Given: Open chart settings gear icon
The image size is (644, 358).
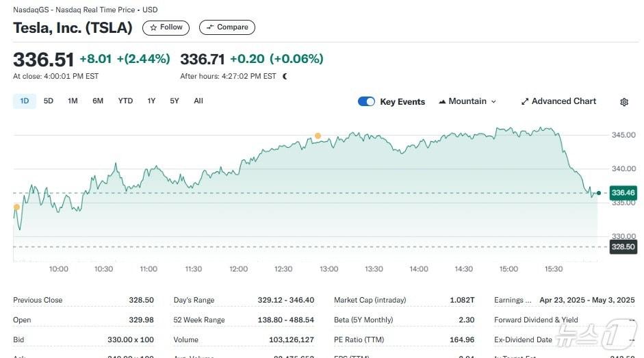Looking at the screenshot, I should (x=623, y=102).
